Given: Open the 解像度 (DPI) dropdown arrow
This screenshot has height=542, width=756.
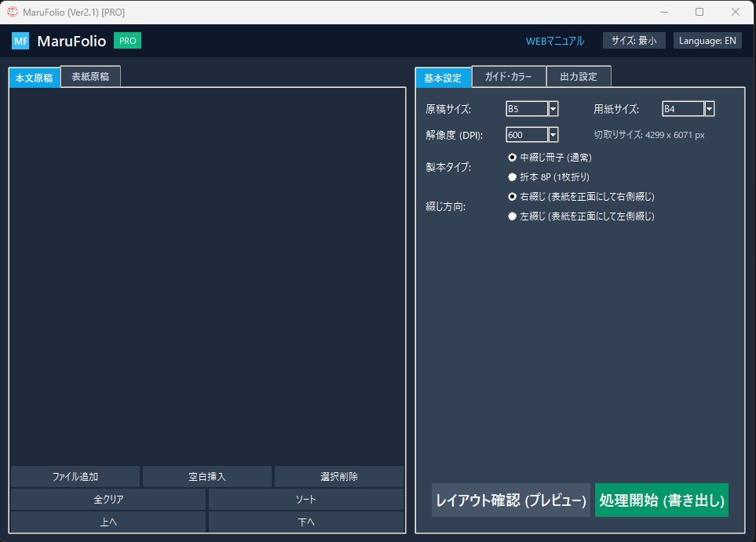Looking at the screenshot, I should [553, 135].
